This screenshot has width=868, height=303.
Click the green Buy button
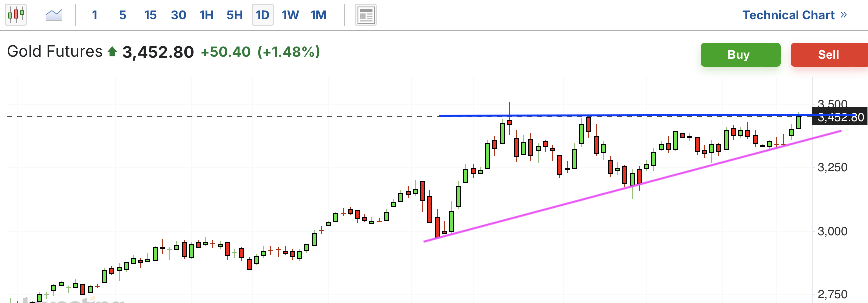(x=740, y=54)
